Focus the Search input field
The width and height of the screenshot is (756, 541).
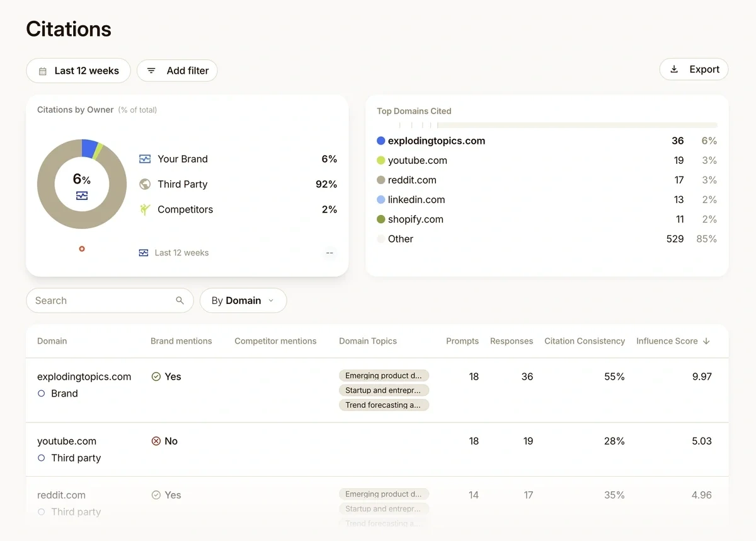110,300
